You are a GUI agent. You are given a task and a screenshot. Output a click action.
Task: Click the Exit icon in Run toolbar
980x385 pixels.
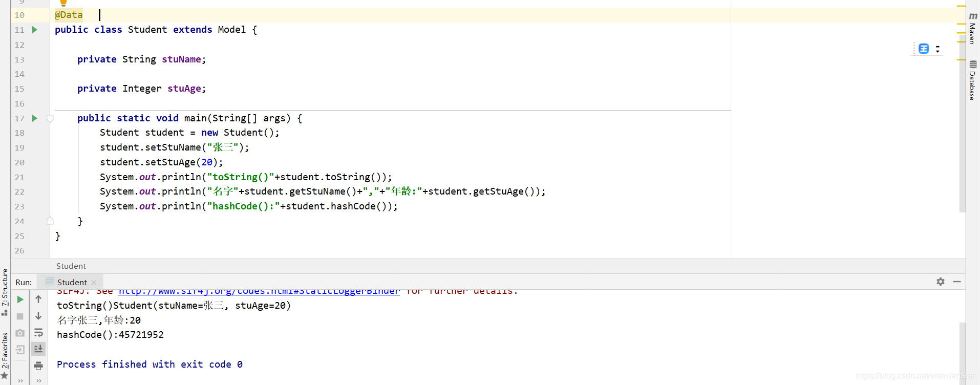point(20,350)
